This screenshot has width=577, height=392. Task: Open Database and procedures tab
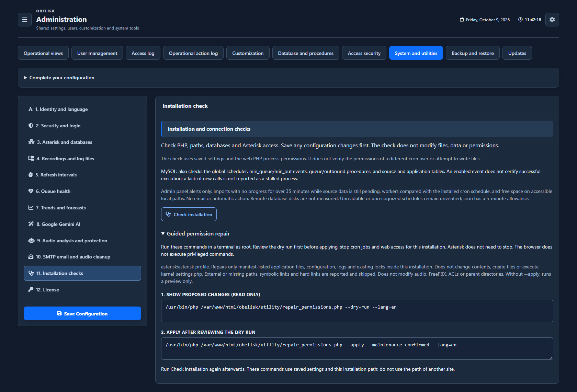(306, 53)
